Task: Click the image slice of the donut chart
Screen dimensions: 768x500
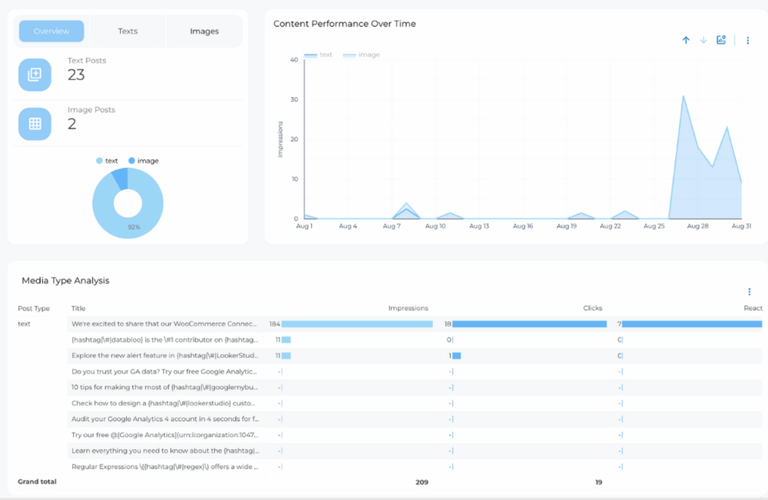Action: 120,178
